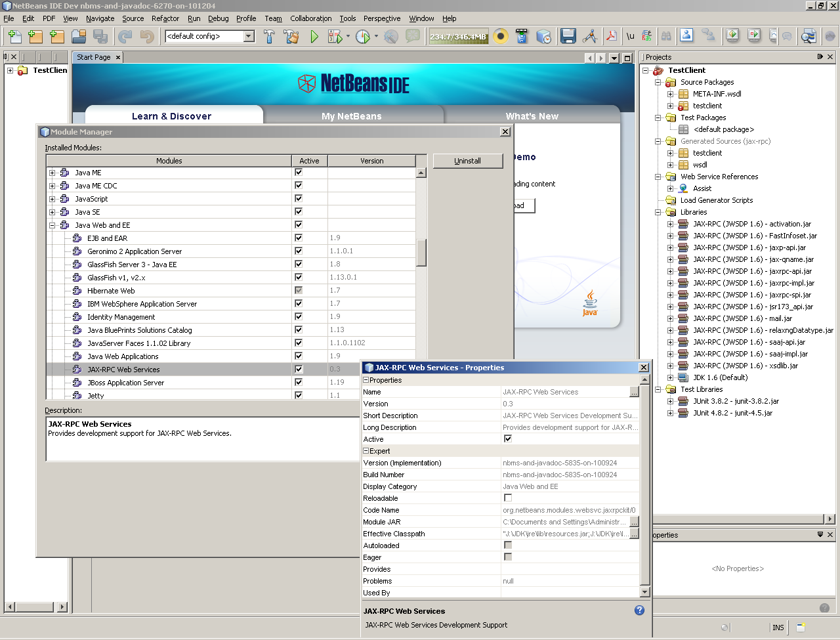Click the red PDF toolbar icon
The width and height of the screenshot is (840, 640).
click(611, 36)
